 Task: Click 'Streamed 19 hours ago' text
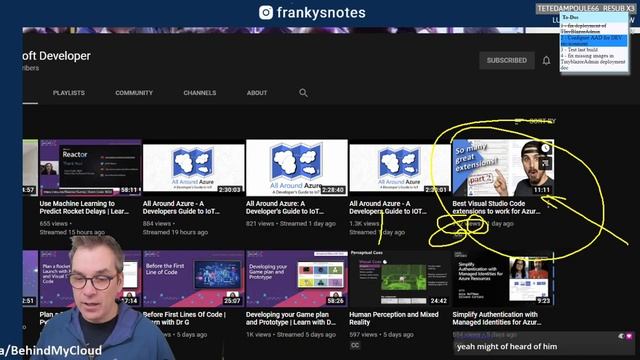(x=175, y=232)
